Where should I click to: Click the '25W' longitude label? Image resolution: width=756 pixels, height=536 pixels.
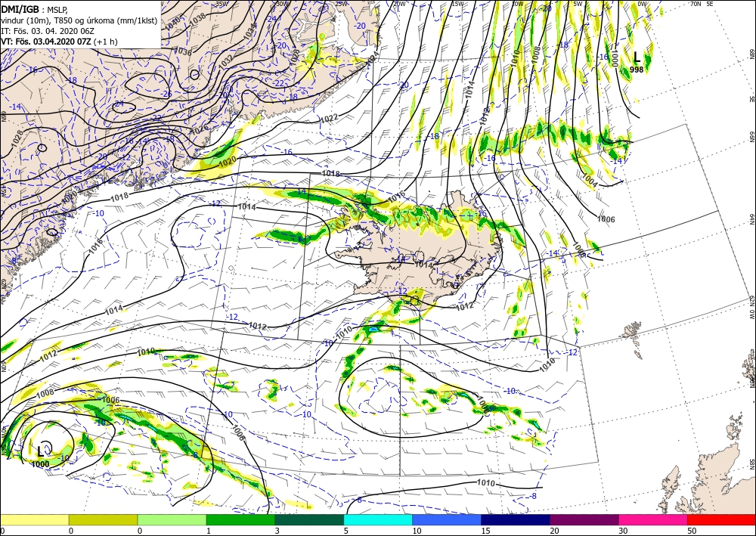pyautogui.click(x=340, y=4)
